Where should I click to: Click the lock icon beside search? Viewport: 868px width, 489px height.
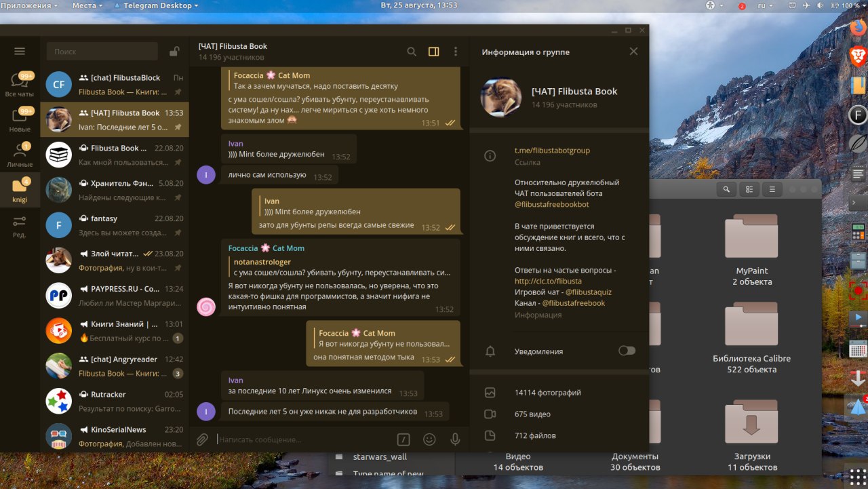pyautogui.click(x=174, y=52)
